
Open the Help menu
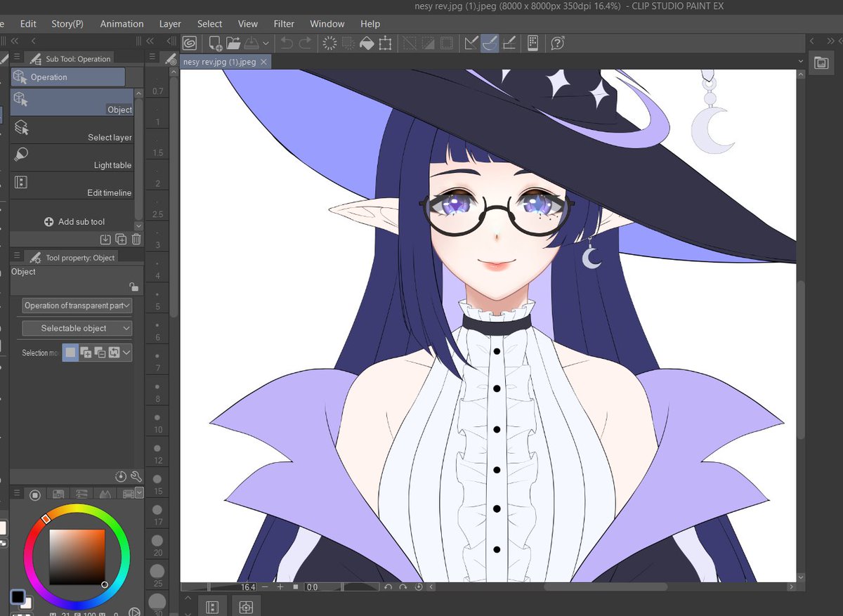[x=370, y=23]
